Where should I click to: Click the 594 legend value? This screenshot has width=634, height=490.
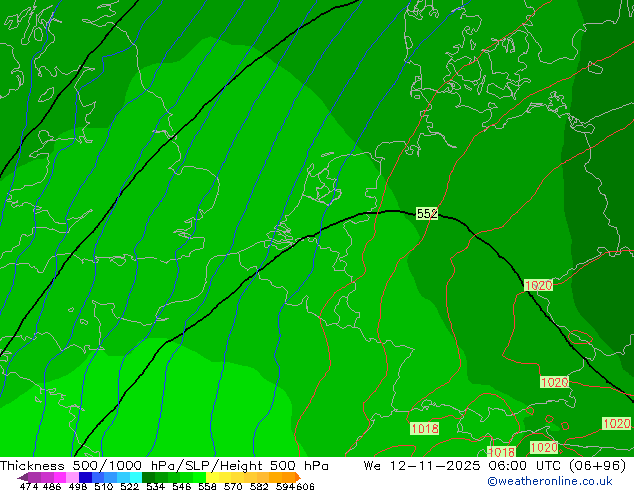tap(285, 486)
